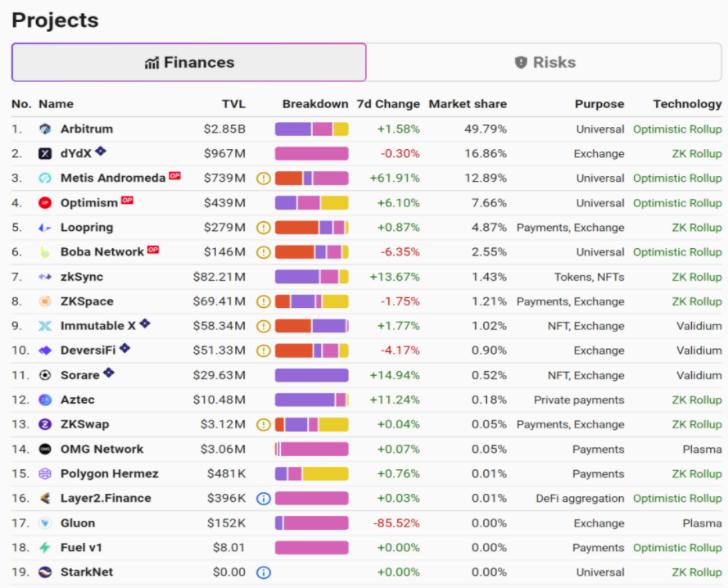
Task: Click the dYdX logo icon
Action: tap(45, 154)
